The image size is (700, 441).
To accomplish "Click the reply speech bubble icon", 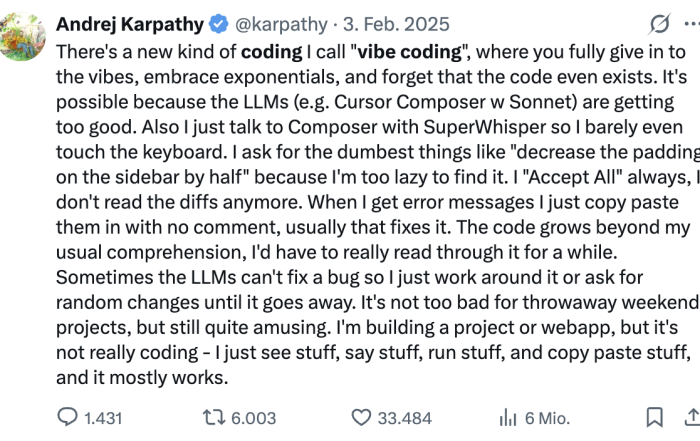I will click(67, 417).
